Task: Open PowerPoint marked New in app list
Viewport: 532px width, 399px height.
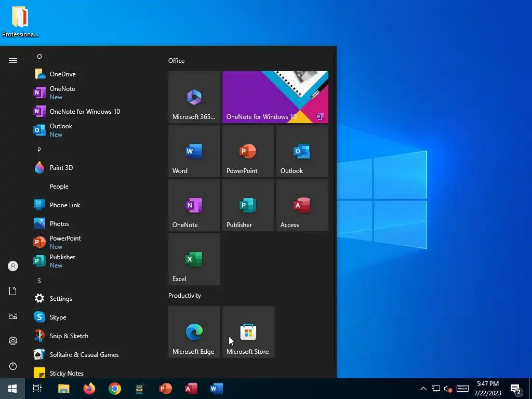Action: point(95,242)
